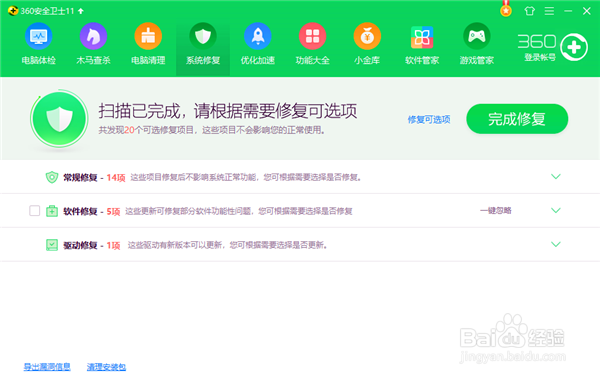Click the 软件修复 kit icon
Viewport: 600px width, 378px height.
52,211
